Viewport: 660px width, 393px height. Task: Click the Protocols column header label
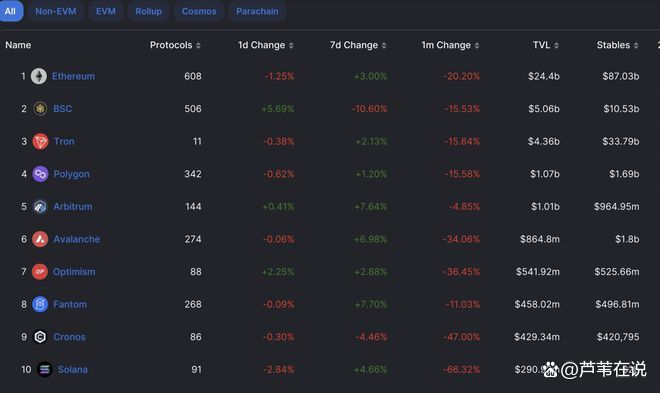tap(171, 45)
